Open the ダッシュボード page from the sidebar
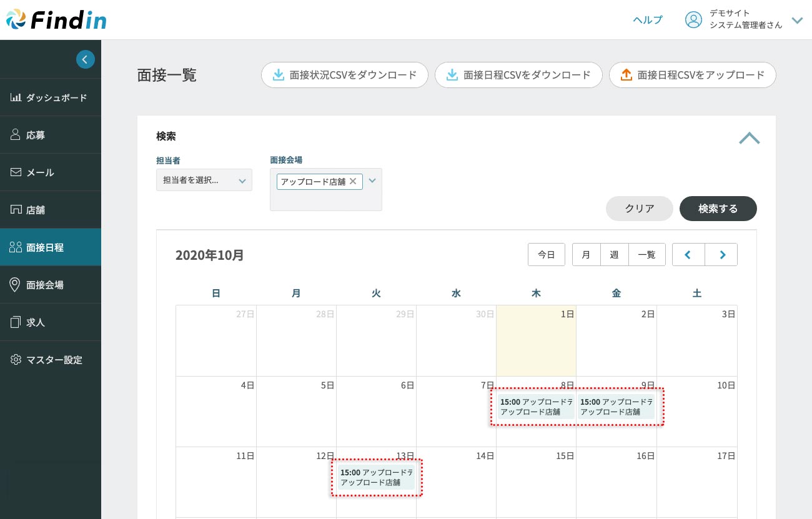Screen dimensions: 812x519 pyautogui.click(x=50, y=97)
